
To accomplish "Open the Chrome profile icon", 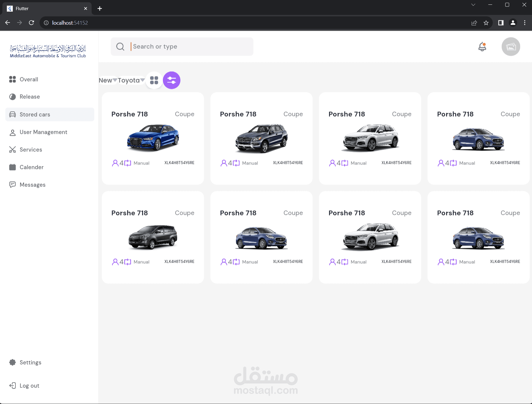I will [513, 23].
